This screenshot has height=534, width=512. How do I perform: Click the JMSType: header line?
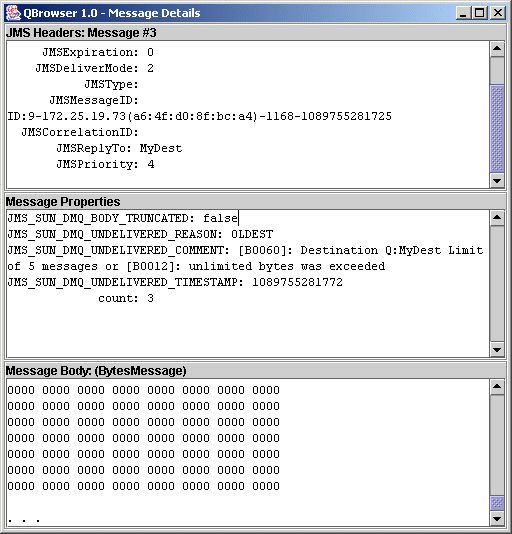point(111,84)
